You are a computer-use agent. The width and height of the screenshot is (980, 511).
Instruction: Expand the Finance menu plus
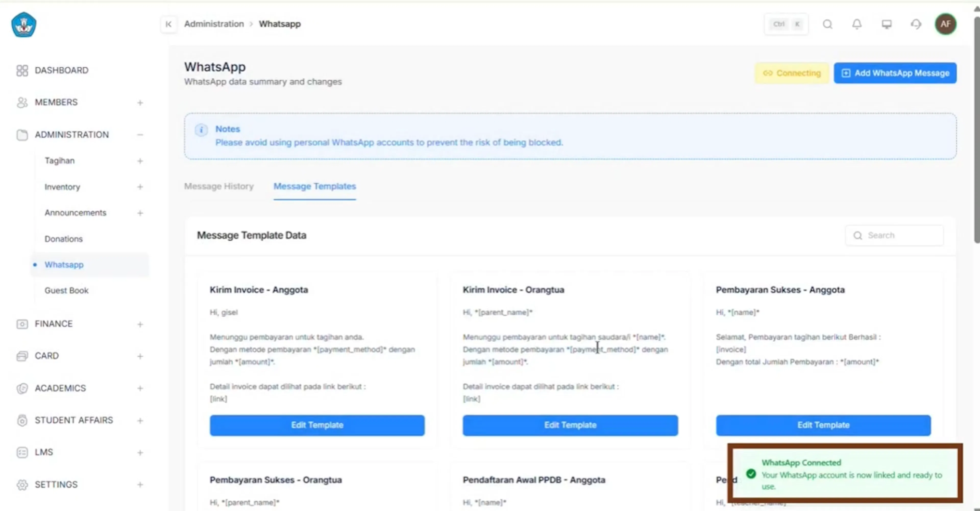140,324
